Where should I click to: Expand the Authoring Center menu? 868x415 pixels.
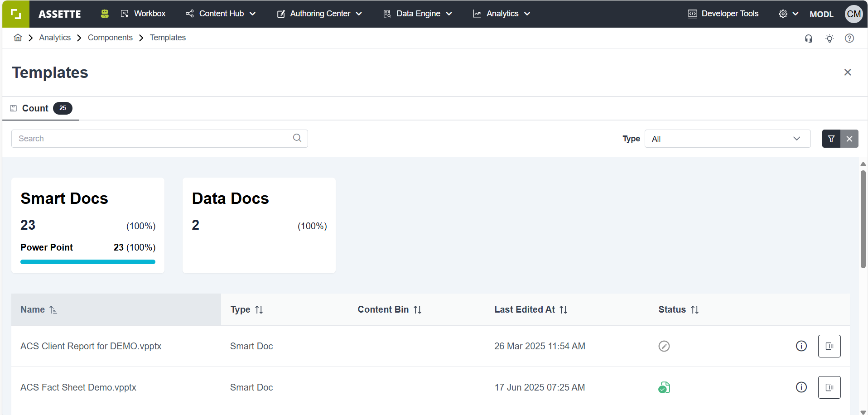pos(319,14)
